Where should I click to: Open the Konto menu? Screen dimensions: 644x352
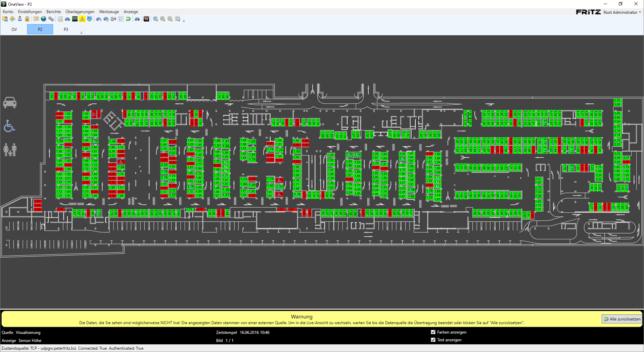(8, 11)
